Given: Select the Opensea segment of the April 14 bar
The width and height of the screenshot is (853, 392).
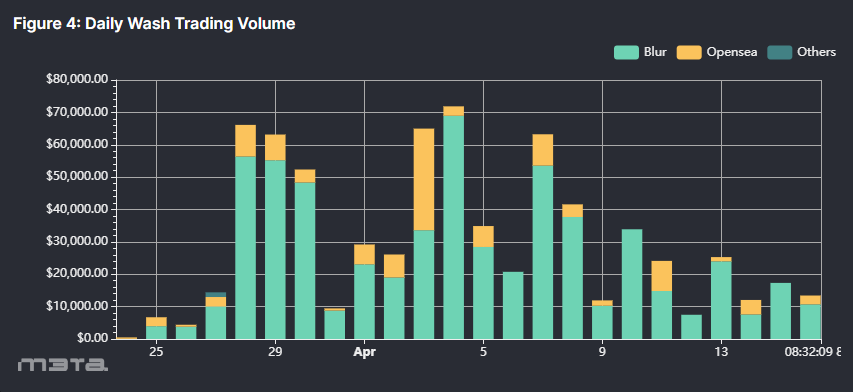Looking at the screenshot, I should click(x=751, y=307).
